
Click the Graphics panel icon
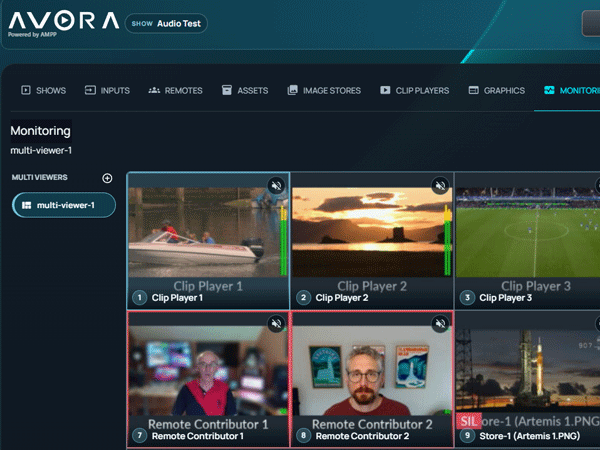click(473, 90)
